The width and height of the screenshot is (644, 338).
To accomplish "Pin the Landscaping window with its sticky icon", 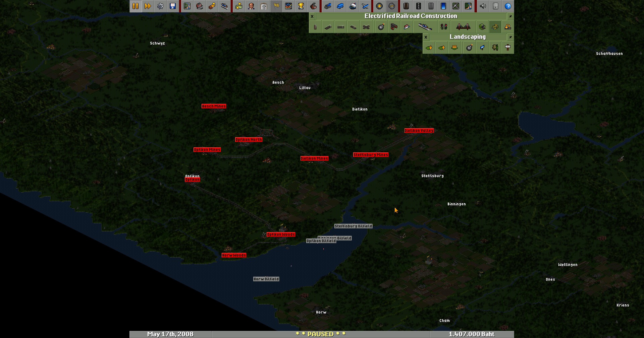I will tap(510, 37).
